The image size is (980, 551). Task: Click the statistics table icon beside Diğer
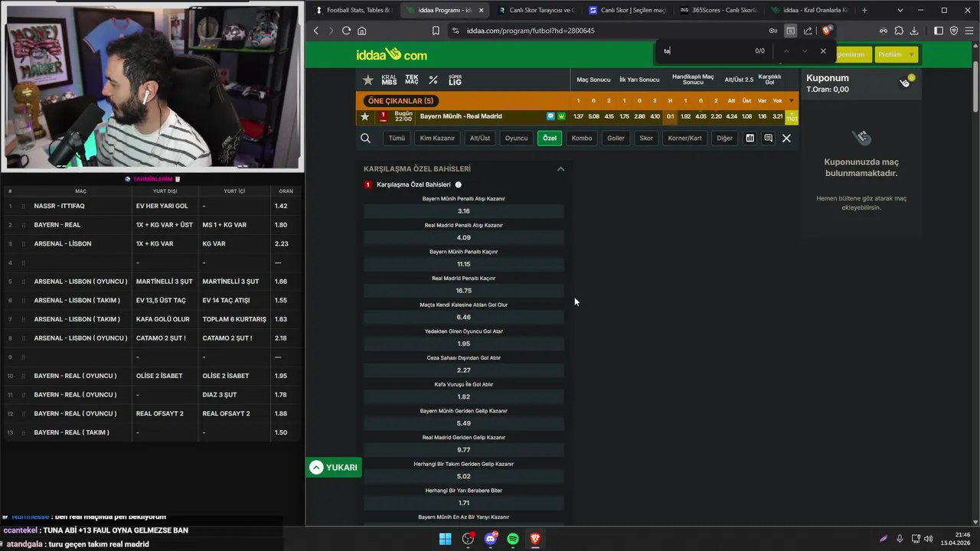(750, 139)
